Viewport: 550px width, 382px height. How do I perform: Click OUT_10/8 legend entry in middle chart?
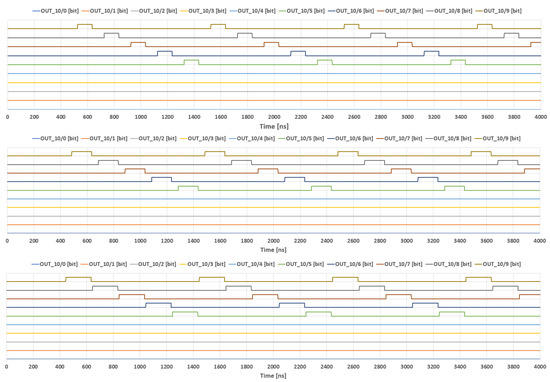[448, 139]
